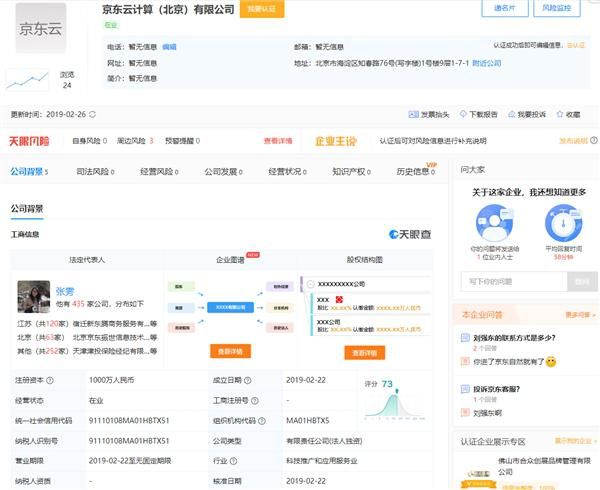Click 查看详情 under 股权结构图
This screenshot has width=600, height=490.
(x=364, y=353)
